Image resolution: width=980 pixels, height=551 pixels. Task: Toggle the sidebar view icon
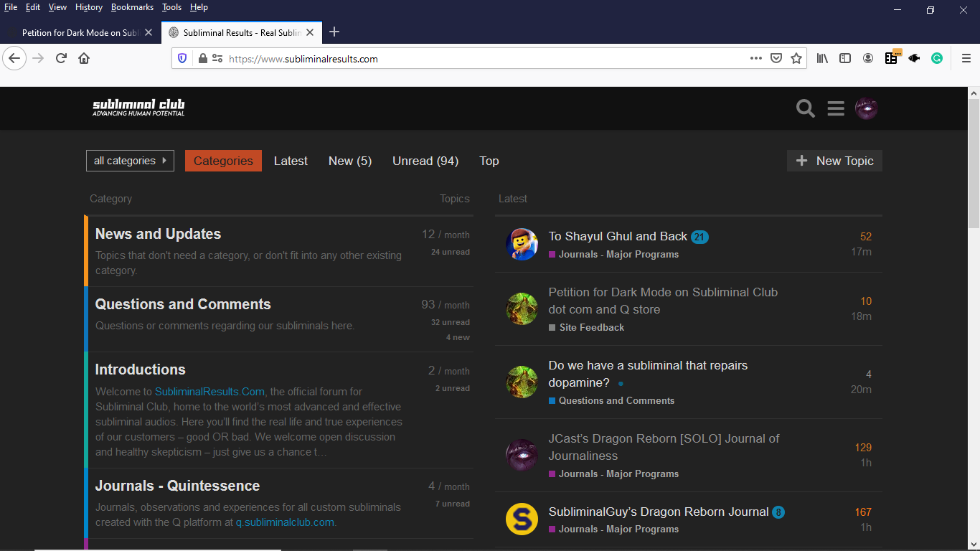(x=845, y=58)
